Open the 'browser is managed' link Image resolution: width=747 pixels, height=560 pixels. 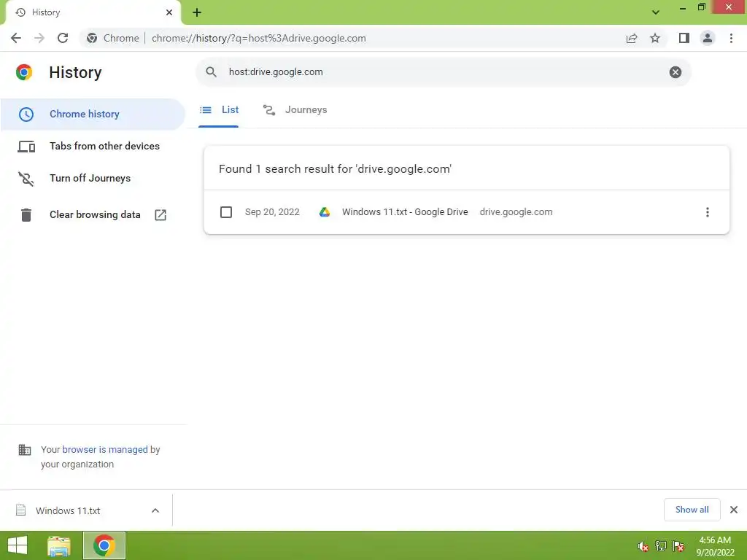pyautogui.click(x=105, y=449)
